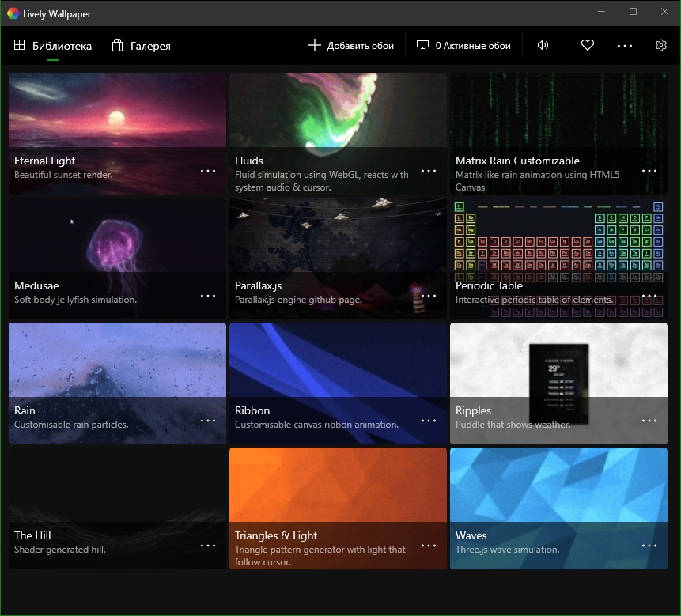Select the Ribbon wallpaper thumbnail
681x616 pixels.
(338, 384)
